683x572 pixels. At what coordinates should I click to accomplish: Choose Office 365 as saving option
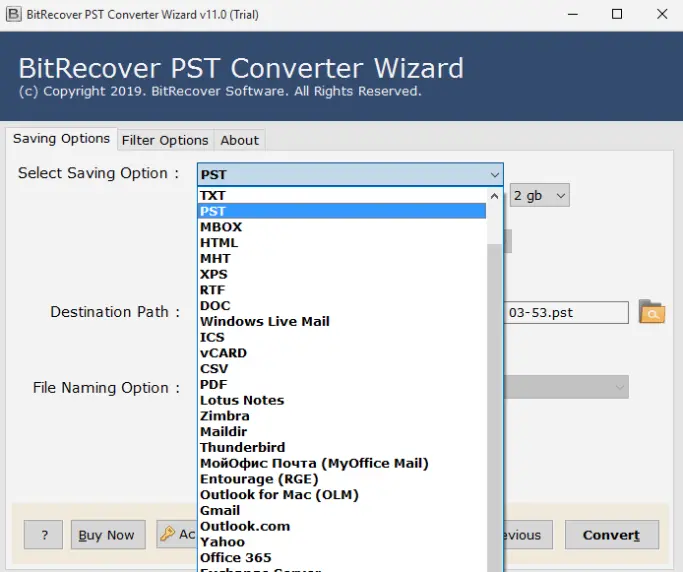pyautogui.click(x=235, y=557)
